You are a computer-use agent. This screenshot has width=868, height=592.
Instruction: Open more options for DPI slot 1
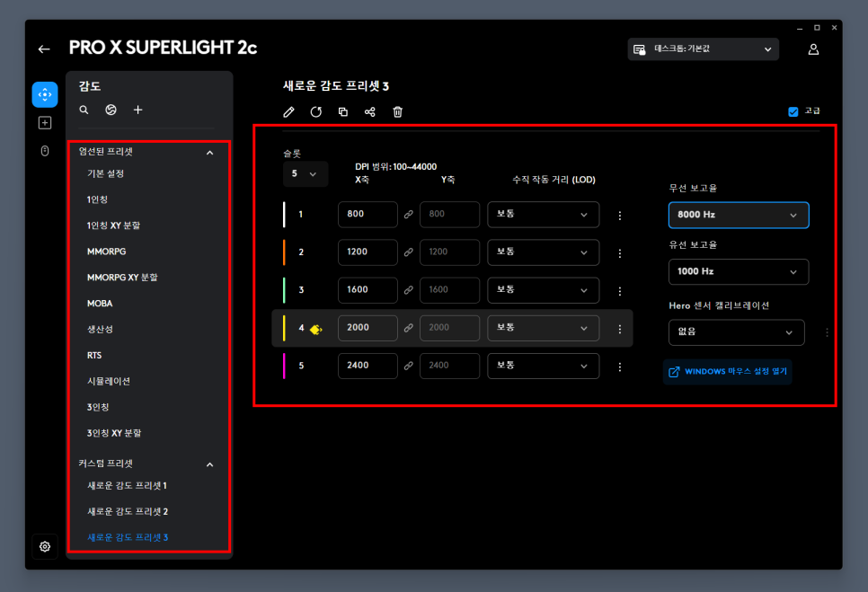coord(619,216)
